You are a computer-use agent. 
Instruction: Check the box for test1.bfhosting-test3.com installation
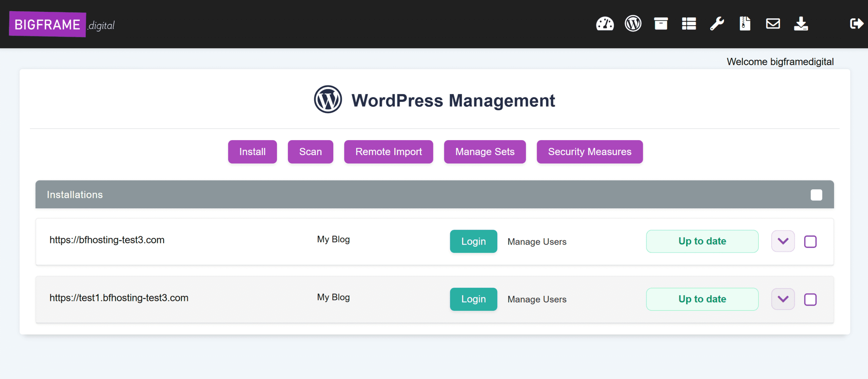pyautogui.click(x=810, y=299)
